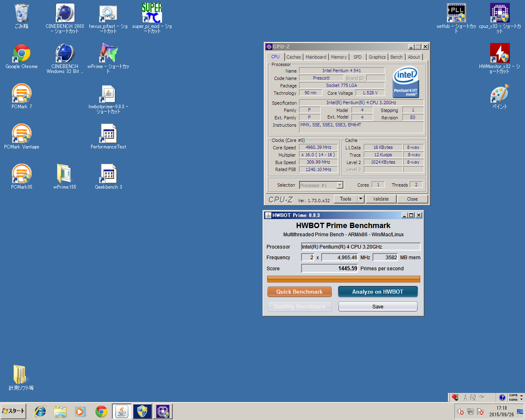Select the CPU tab in CPU-Z

pos(275,57)
